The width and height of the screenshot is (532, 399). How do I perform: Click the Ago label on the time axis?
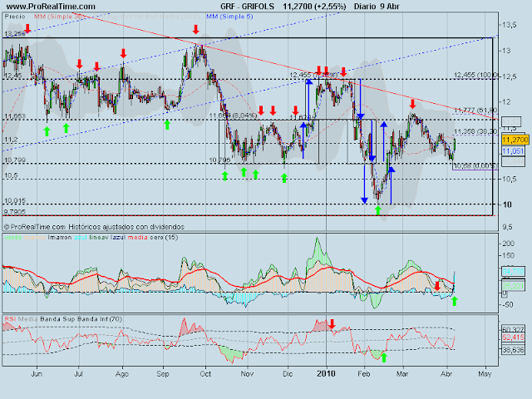[x=122, y=374]
